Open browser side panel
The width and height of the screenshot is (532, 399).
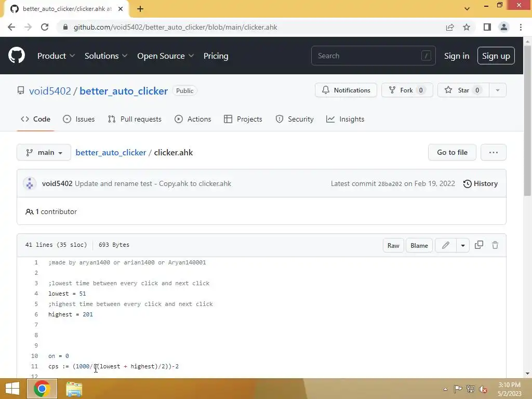click(x=487, y=27)
